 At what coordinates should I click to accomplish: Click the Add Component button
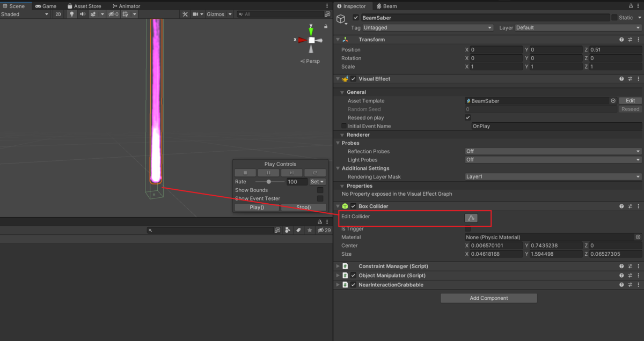(489, 298)
